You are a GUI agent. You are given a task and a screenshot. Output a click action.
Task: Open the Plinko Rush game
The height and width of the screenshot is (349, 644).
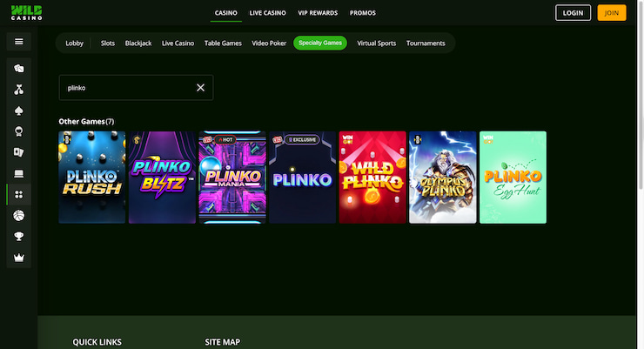(92, 178)
